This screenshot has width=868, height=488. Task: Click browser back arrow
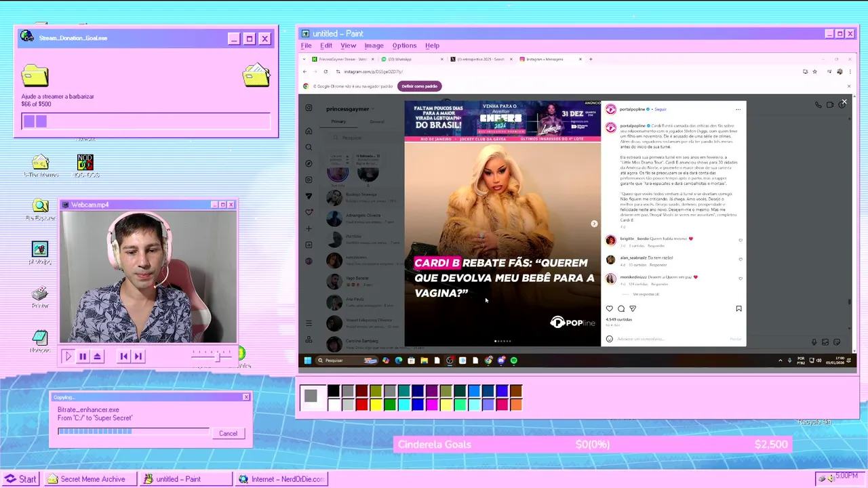(x=304, y=71)
